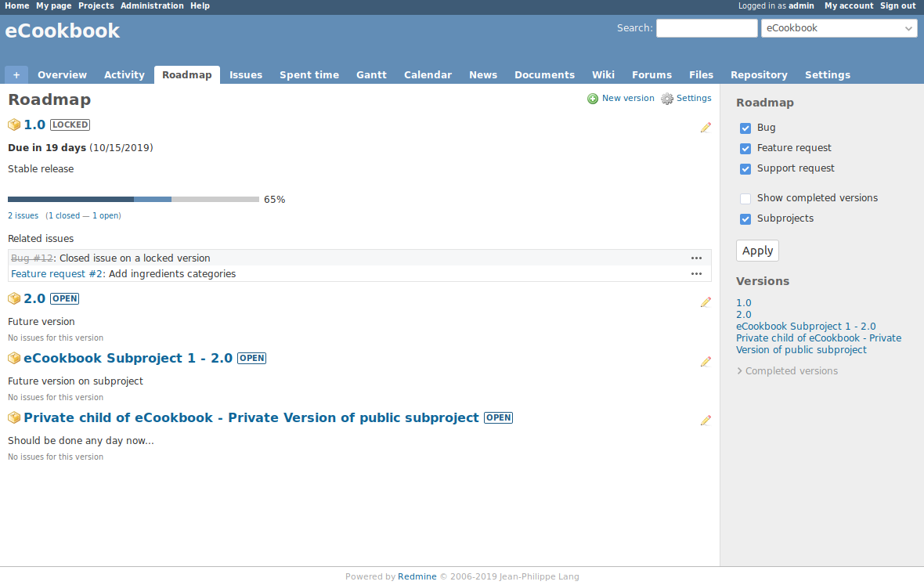Open the Bug #12 issue link
924x585 pixels.
click(32, 258)
